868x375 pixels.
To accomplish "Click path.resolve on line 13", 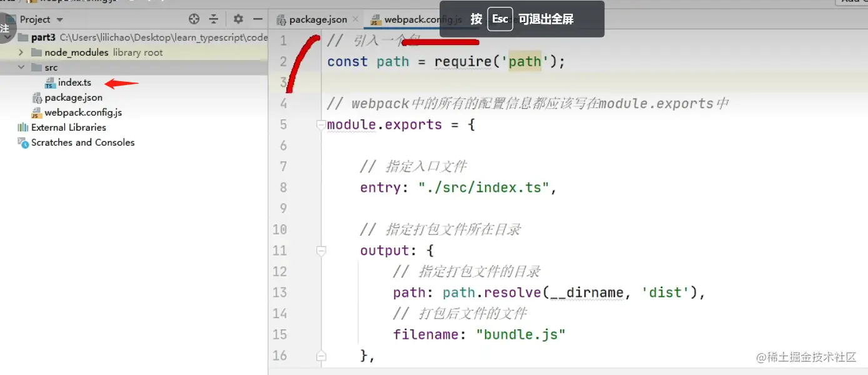I will 492,292.
